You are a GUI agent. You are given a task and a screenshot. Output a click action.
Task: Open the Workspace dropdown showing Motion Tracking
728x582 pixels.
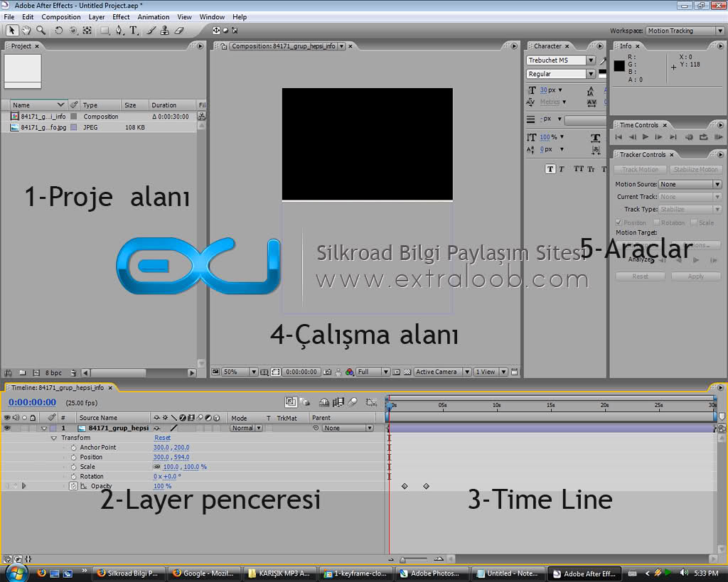(685, 31)
